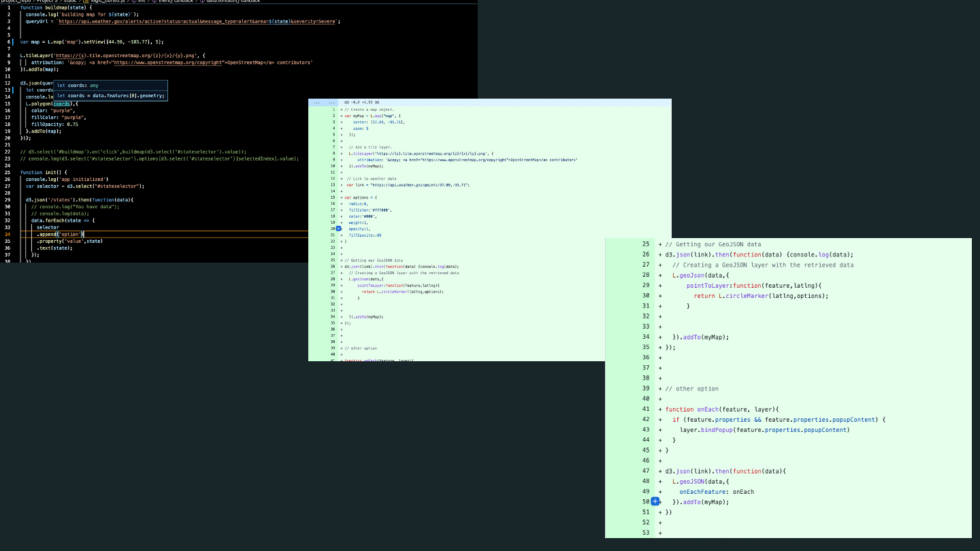The image size is (980, 551).
Task: Click '.property('value',state)' in dark editor
Action: pos(69,241)
